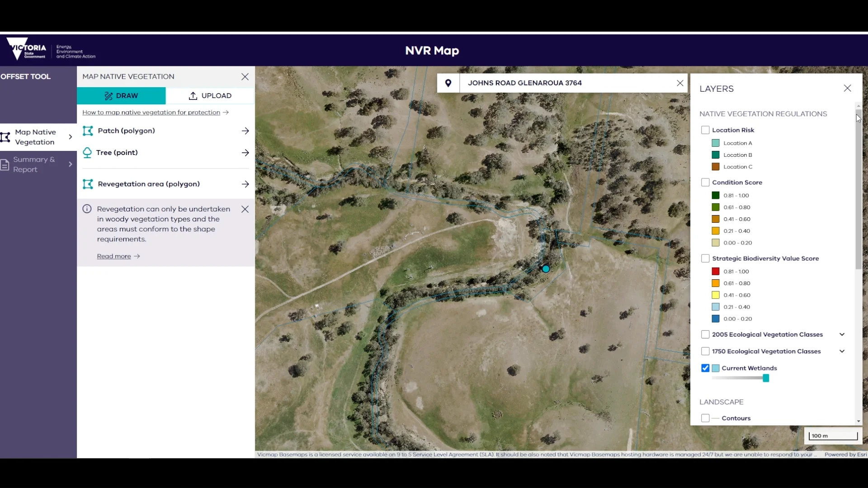
Task: Expand 1750 Ecological Vegetation Classes legend
Action: coord(842,352)
